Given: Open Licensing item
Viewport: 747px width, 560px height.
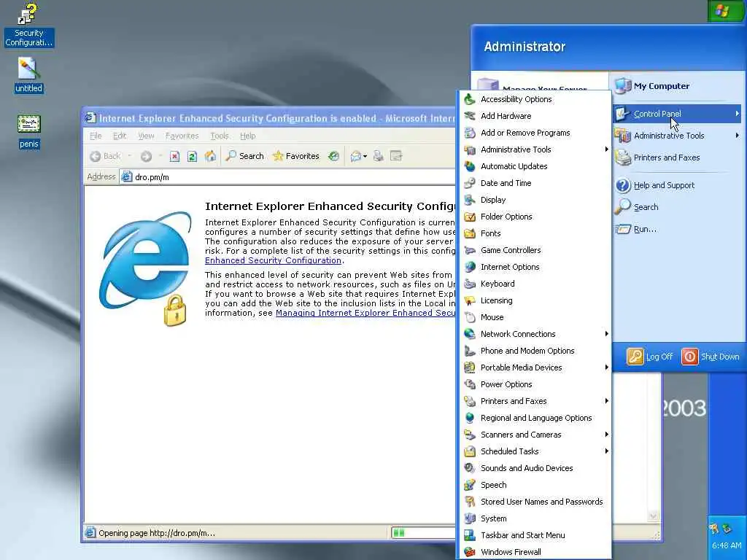Looking at the screenshot, I should [x=534, y=300].
